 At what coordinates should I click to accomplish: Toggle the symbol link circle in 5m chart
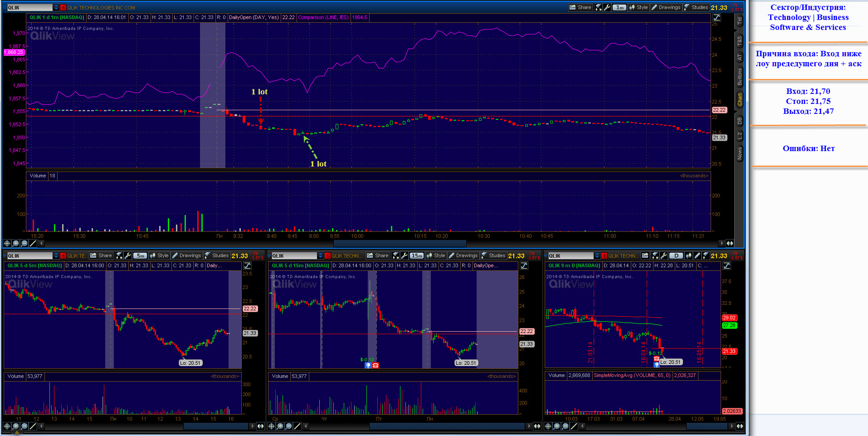point(5,256)
